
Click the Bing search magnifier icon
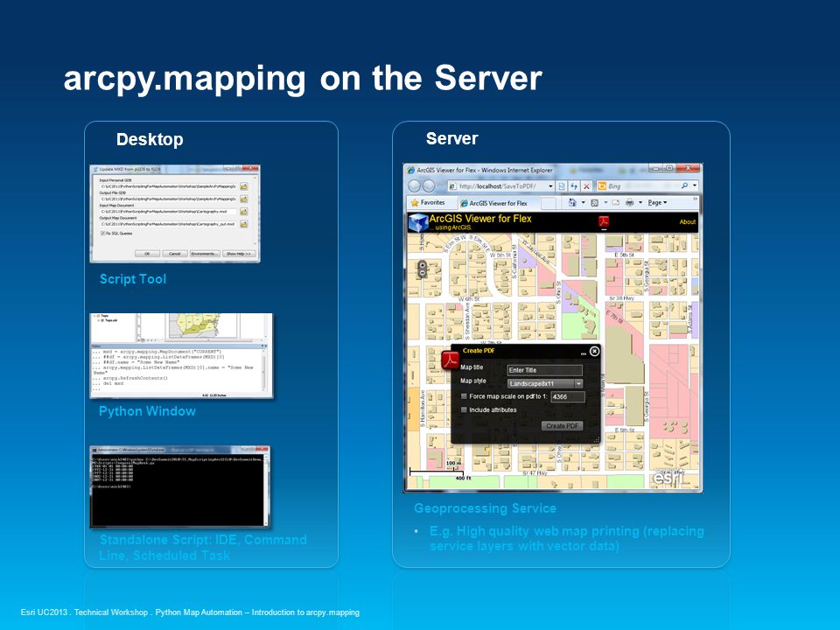(684, 185)
